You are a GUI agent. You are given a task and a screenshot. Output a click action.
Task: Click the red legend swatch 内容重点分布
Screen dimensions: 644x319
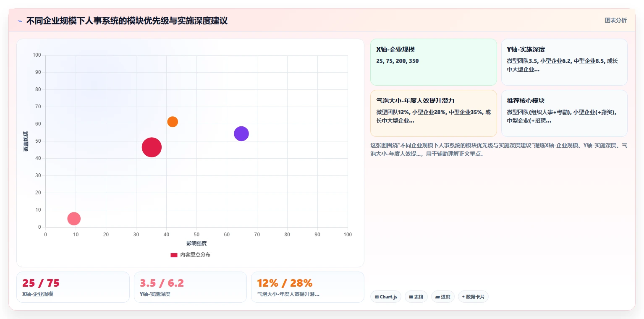(174, 255)
